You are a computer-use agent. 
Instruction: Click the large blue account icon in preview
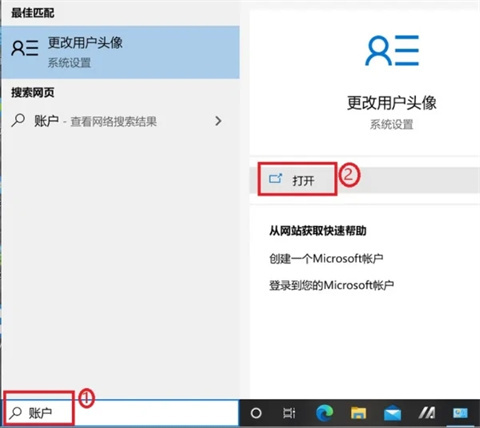tap(392, 50)
